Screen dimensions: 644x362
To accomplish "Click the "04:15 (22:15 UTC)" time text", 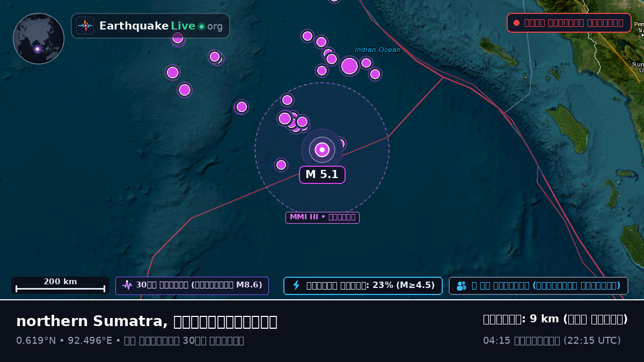I will pyautogui.click(x=552, y=341).
